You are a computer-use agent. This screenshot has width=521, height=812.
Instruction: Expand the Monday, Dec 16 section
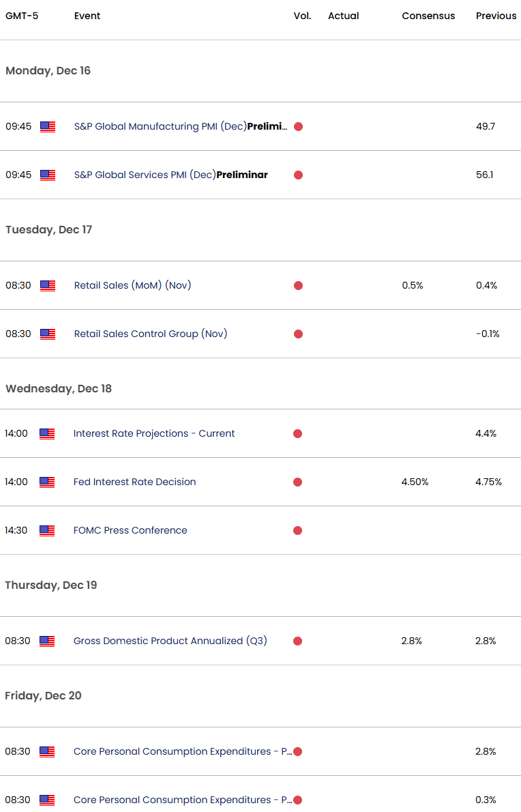click(x=48, y=71)
